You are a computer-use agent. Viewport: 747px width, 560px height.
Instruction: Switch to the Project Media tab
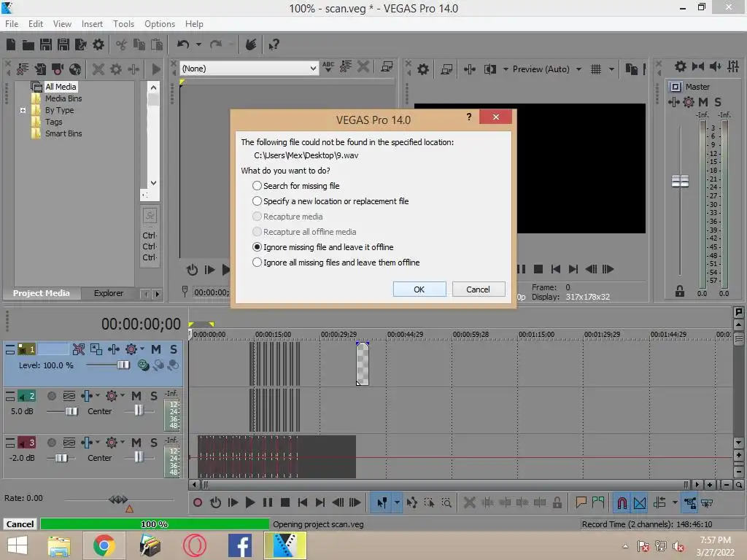tap(41, 293)
